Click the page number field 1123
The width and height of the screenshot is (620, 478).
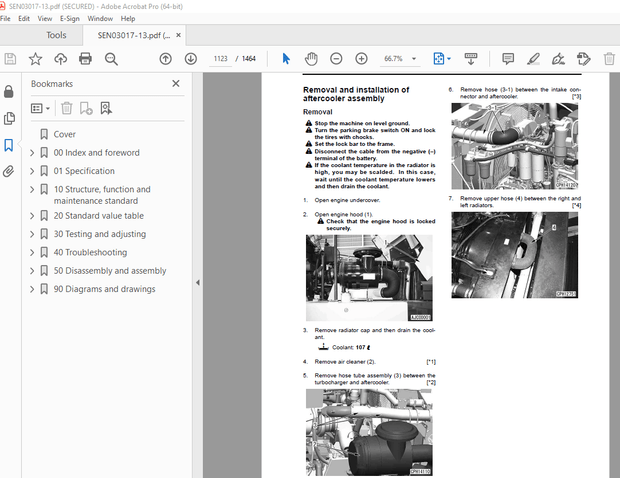pyautogui.click(x=220, y=59)
